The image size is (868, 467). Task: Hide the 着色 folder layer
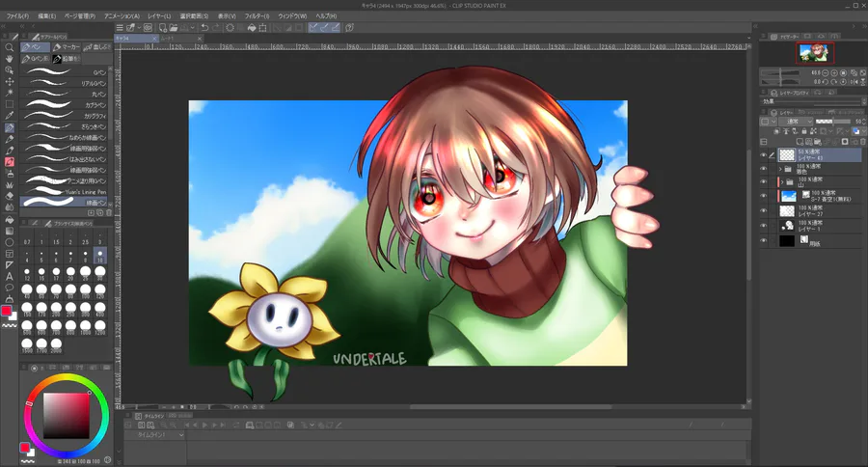point(764,169)
